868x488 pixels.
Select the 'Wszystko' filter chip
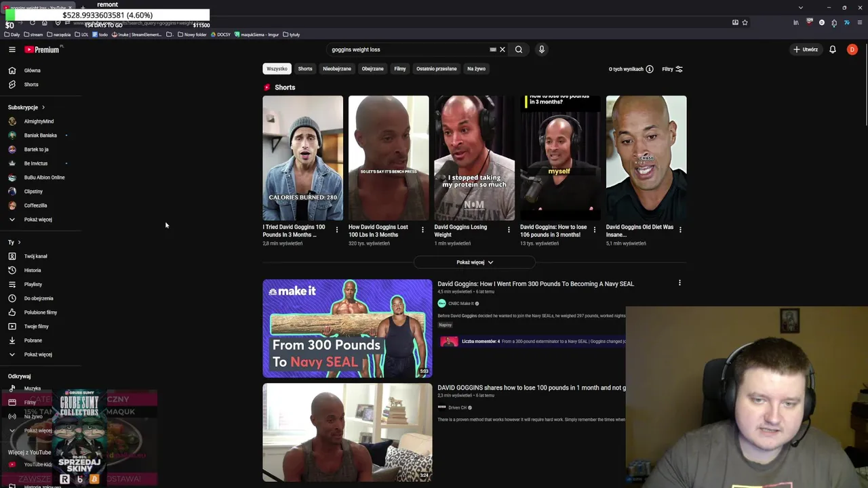point(277,68)
